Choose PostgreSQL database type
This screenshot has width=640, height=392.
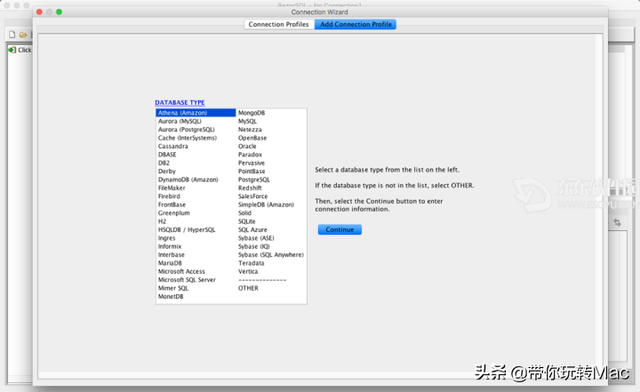(254, 180)
